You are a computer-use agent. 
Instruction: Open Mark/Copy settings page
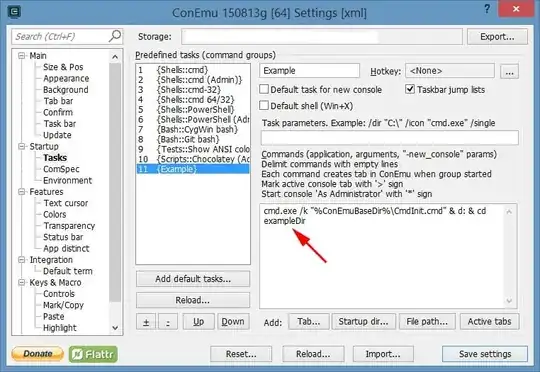click(x=63, y=305)
